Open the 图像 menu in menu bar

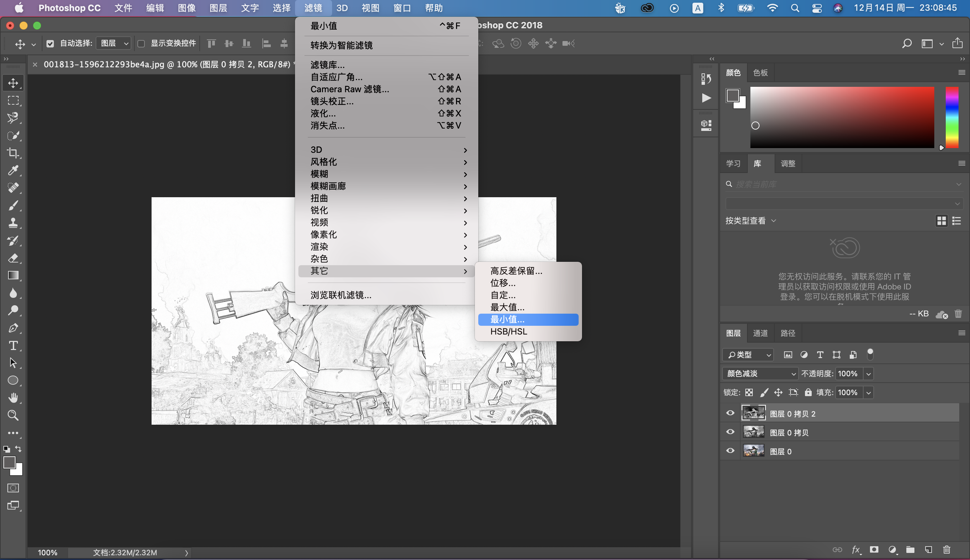pos(187,8)
